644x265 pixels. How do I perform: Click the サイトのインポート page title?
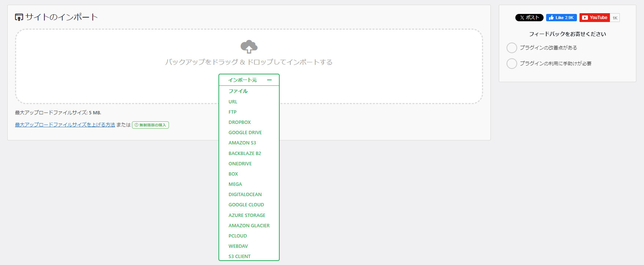[x=62, y=17]
